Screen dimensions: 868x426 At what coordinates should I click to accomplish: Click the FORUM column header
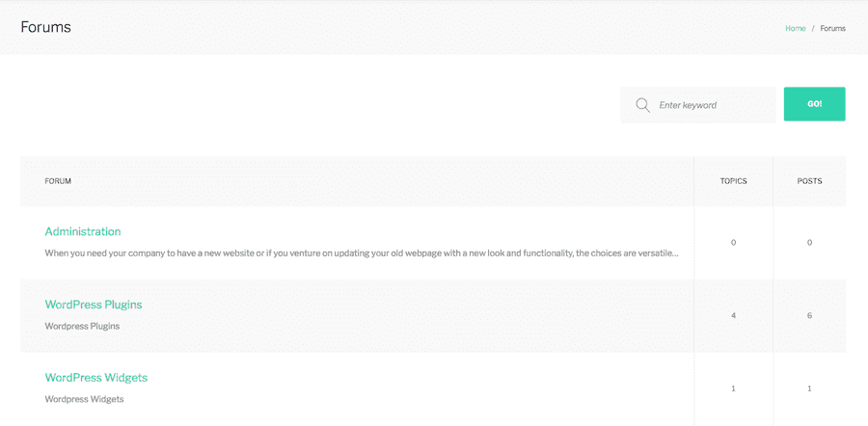click(58, 181)
